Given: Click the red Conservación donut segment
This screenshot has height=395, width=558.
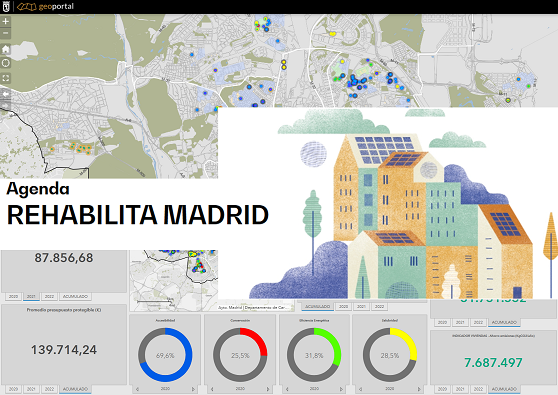Looking at the screenshot, I should [259, 340].
